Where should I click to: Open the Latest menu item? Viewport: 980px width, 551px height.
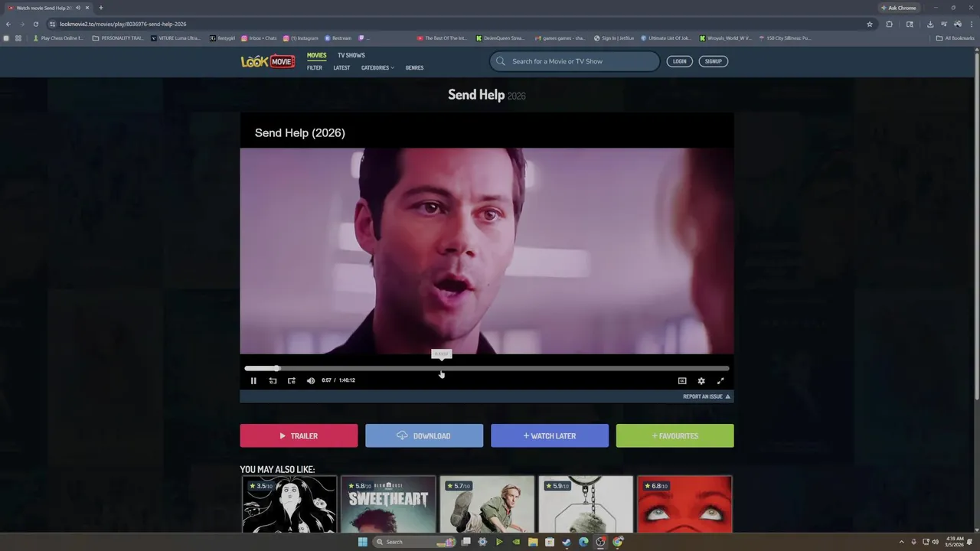[x=341, y=68]
